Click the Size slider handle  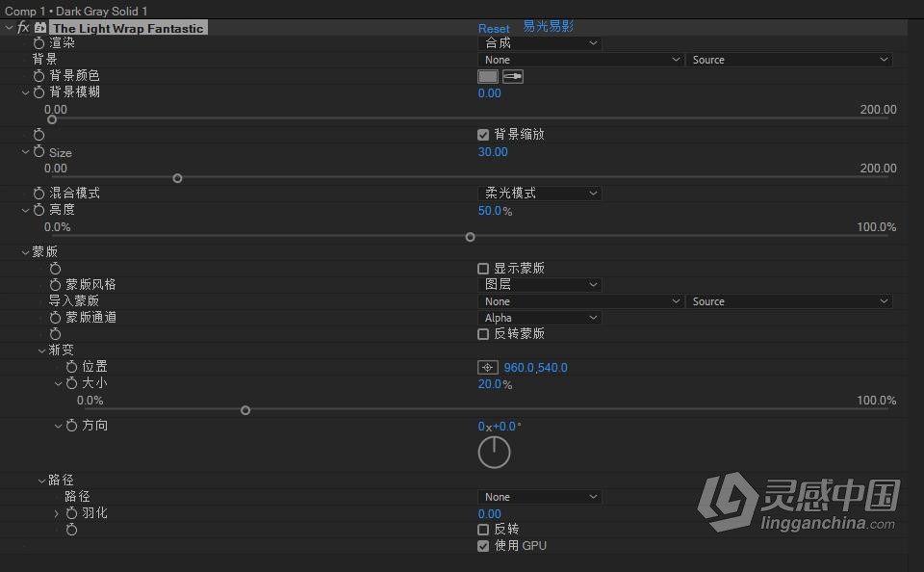coord(177,178)
